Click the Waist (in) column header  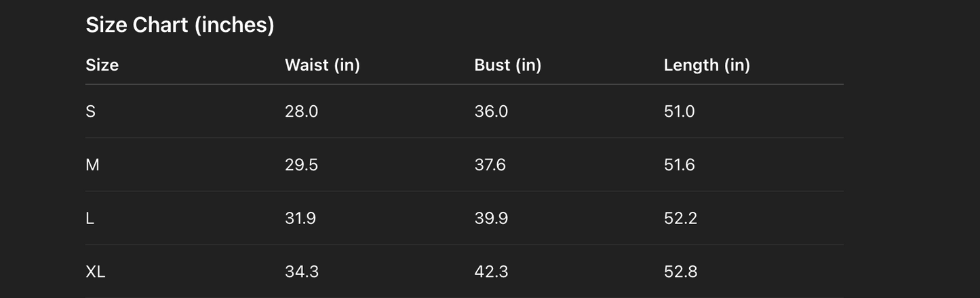coord(322,65)
